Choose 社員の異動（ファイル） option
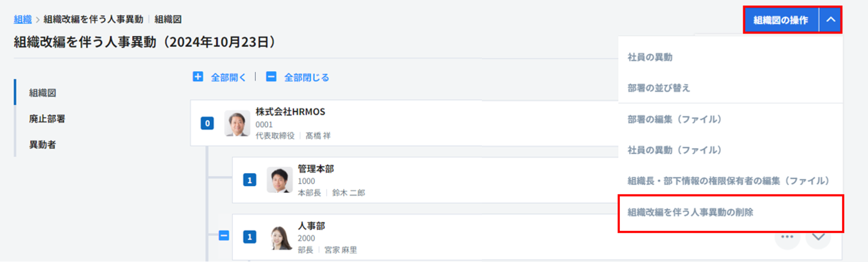Image resolution: width=868 pixels, height=262 pixels. point(674,150)
